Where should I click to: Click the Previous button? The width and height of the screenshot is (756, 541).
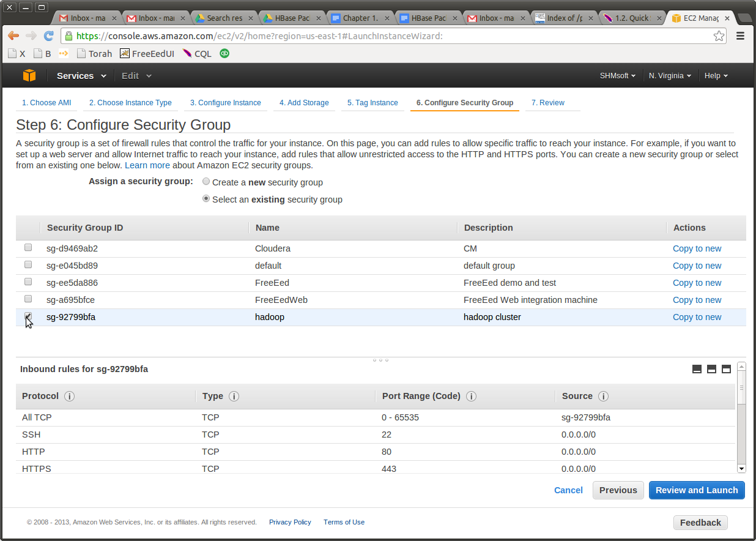pos(618,490)
